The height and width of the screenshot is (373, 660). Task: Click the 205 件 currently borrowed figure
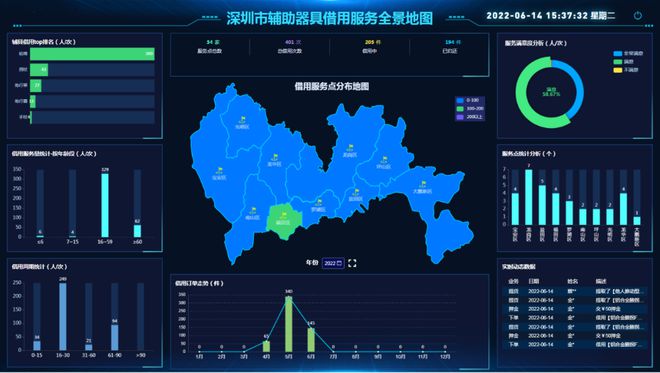tap(373, 42)
